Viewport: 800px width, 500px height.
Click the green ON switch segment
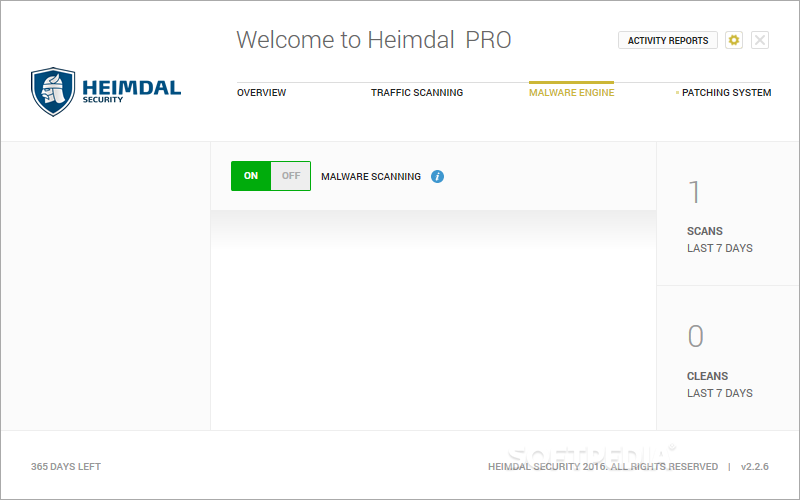click(251, 176)
